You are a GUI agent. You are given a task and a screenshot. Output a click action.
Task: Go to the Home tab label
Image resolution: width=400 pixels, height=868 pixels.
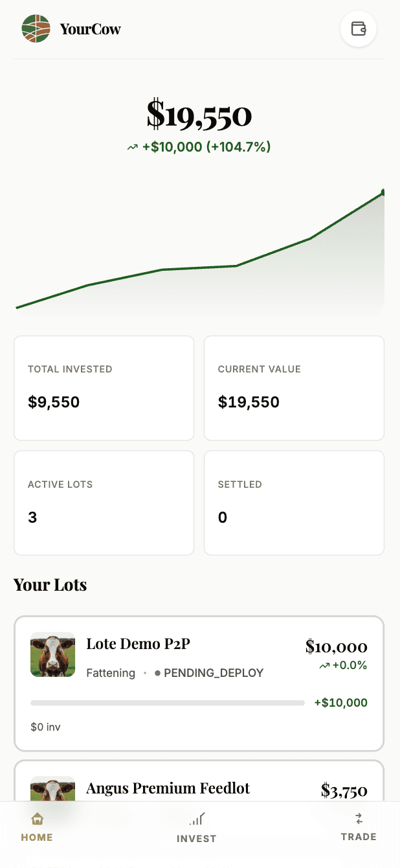point(37,838)
